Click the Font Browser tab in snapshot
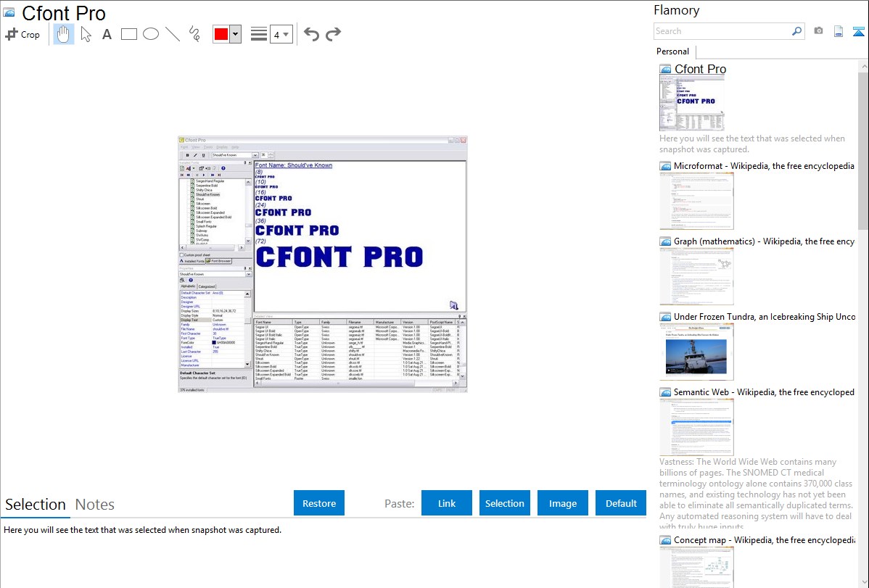The image size is (869, 588). point(219,261)
